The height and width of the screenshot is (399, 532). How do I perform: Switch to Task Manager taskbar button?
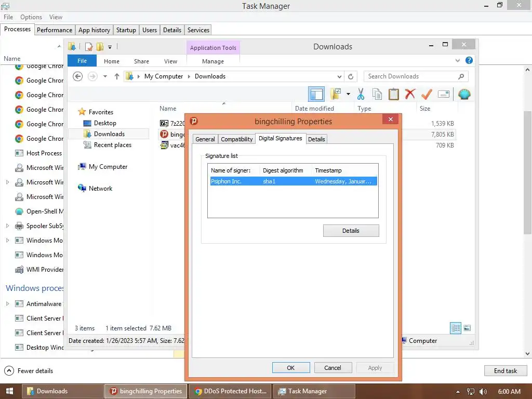(314, 391)
